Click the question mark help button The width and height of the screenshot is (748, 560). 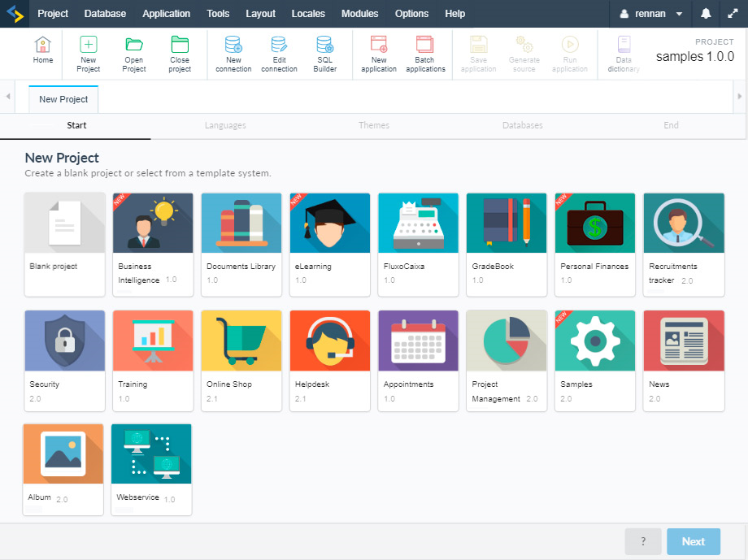pyautogui.click(x=643, y=541)
